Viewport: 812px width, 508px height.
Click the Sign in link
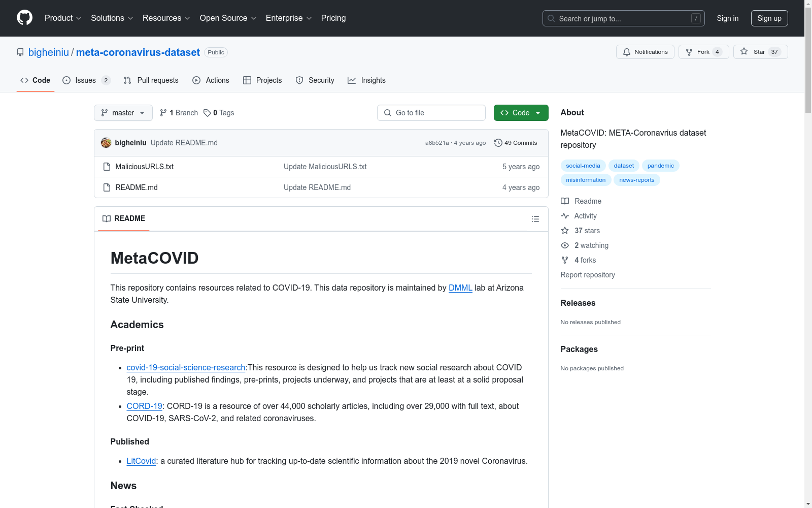point(728,18)
